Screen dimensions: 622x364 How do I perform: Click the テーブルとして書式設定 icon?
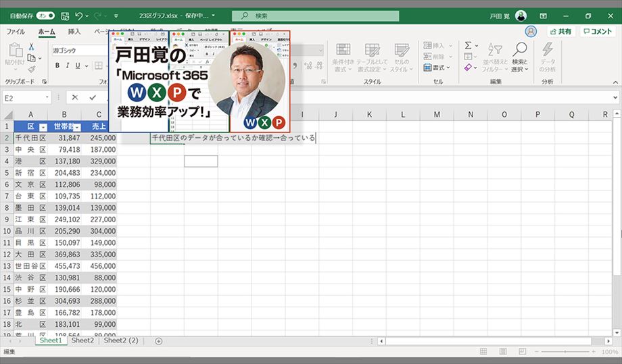pos(372,50)
